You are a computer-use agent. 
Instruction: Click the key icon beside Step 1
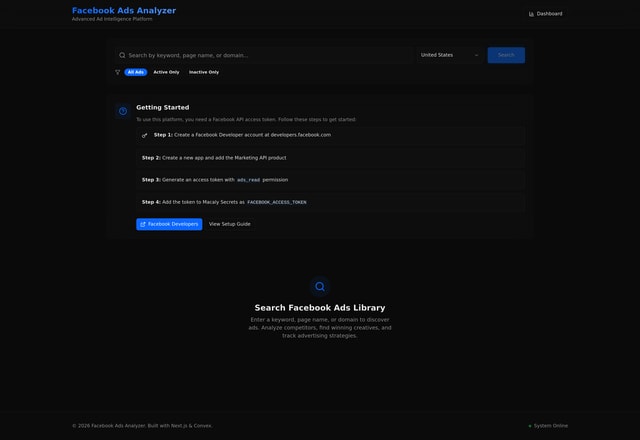[145, 135]
